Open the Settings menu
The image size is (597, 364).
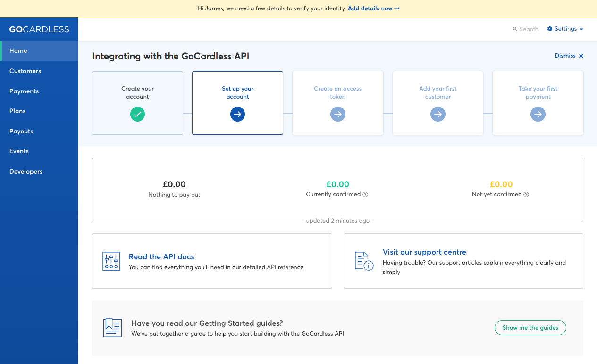565,29
